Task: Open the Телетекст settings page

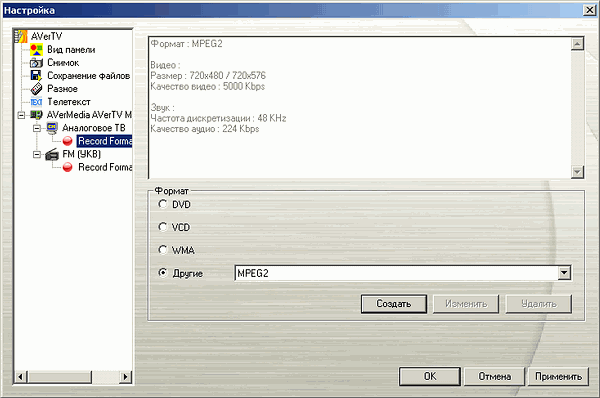Action: 69,102
